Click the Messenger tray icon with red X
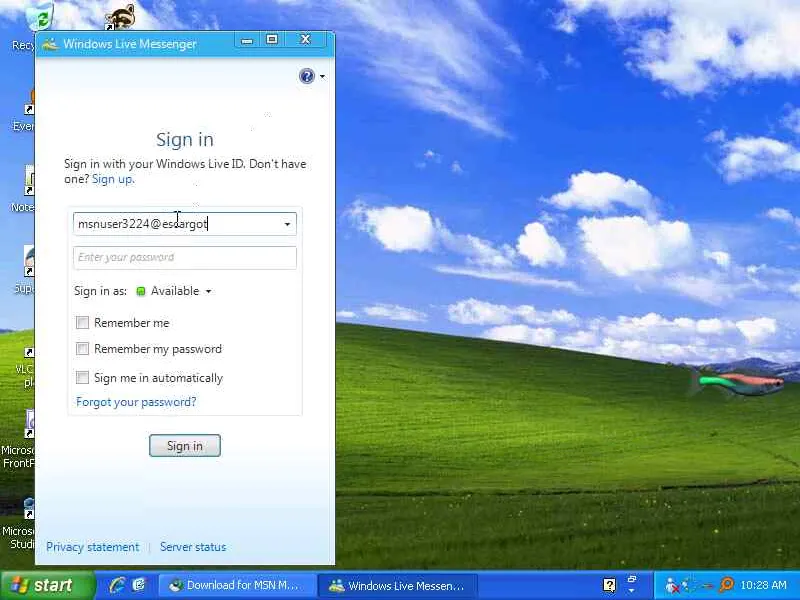The image size is (800, 600). (x=672, y=586)
